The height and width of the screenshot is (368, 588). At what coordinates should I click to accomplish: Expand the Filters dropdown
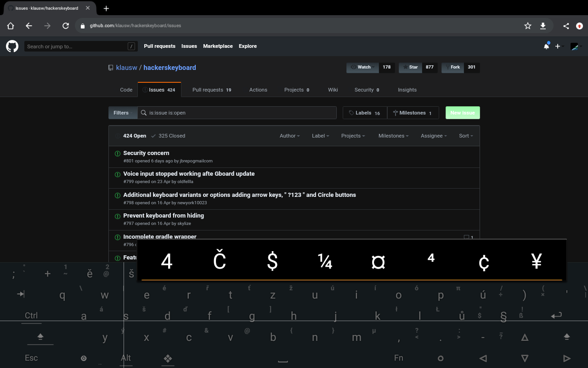pyautogui.click(x=123, y=113)
